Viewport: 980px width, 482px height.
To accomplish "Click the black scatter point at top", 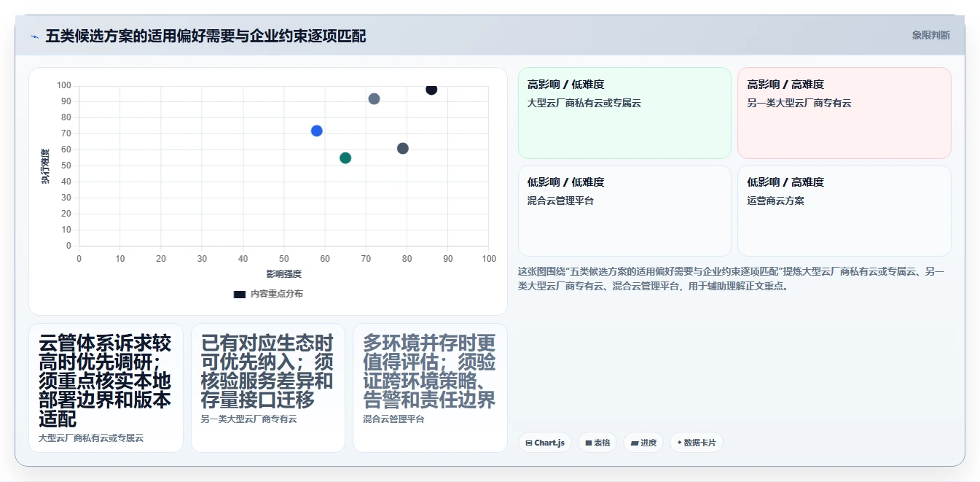I will tap(431, 89).
